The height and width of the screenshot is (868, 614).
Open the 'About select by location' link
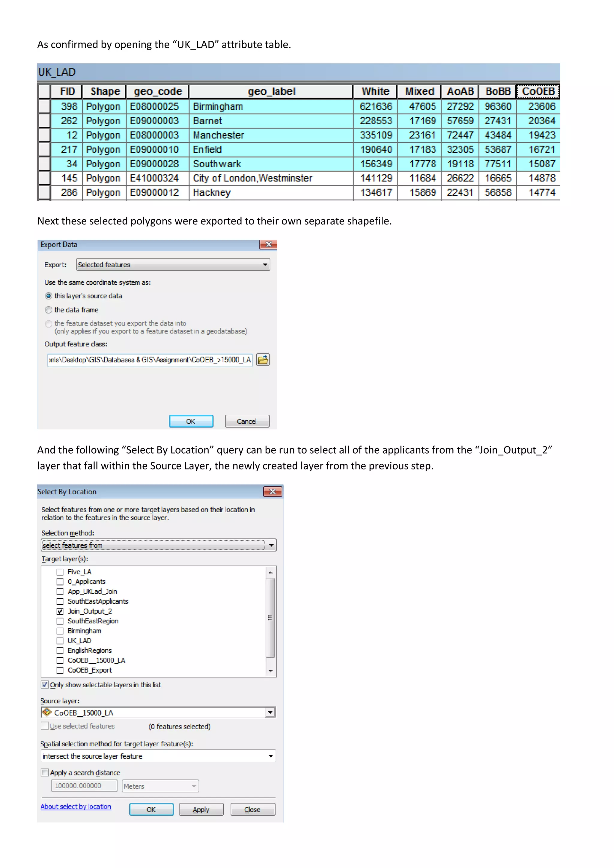pyautogui.click(x=76, y=806)
